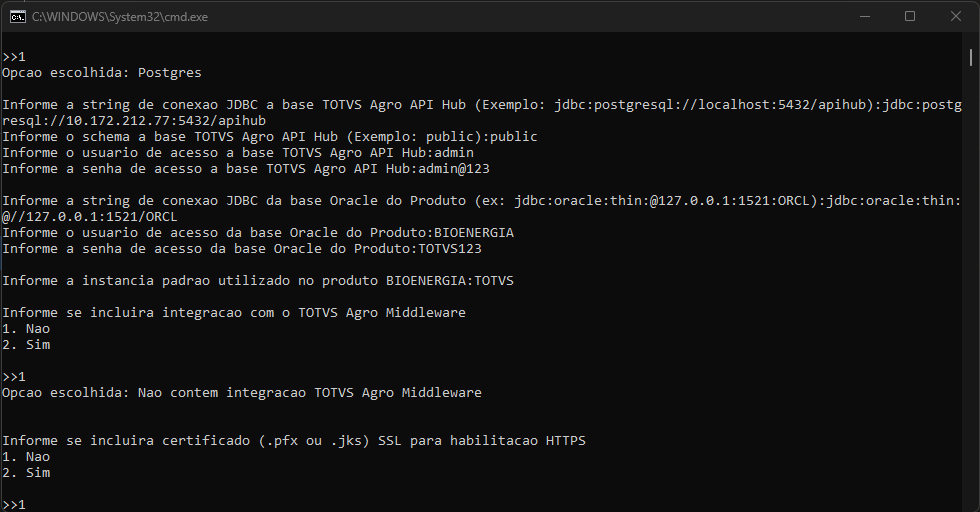Click '2. Sim' under Middleware integration prompt
980x512 pixels.
[26, 345]
